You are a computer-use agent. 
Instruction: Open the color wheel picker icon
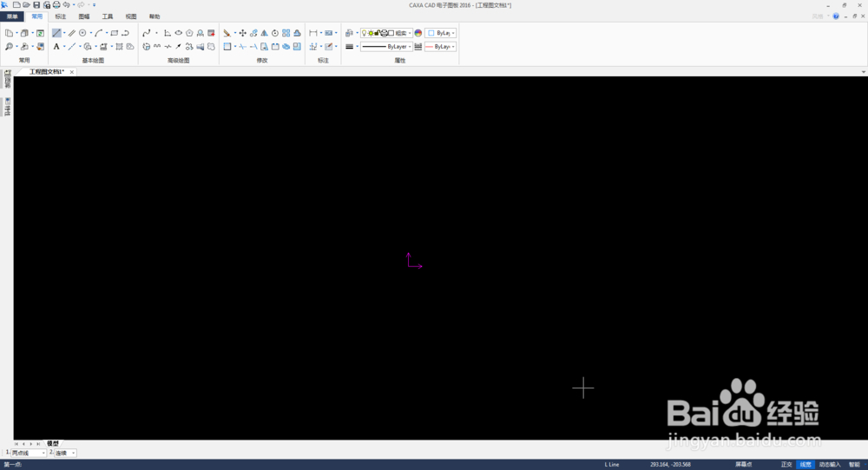(418, 33)
